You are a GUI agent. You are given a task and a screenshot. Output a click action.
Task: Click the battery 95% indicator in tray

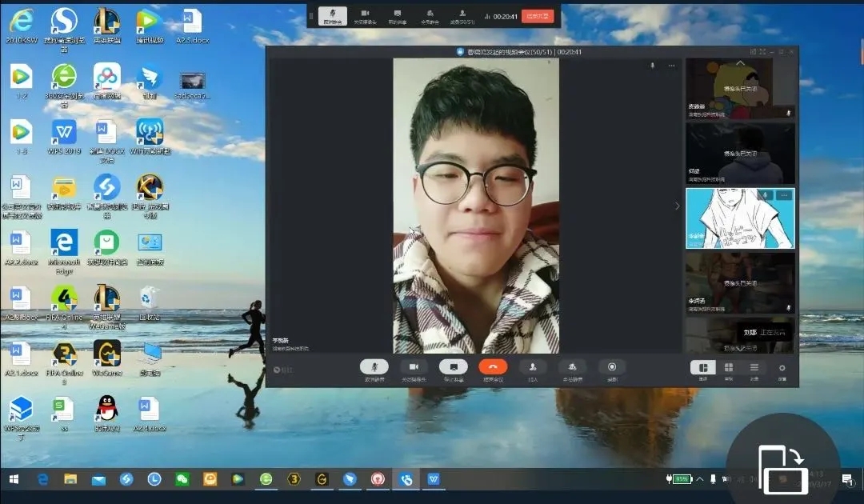coord(678,479)
